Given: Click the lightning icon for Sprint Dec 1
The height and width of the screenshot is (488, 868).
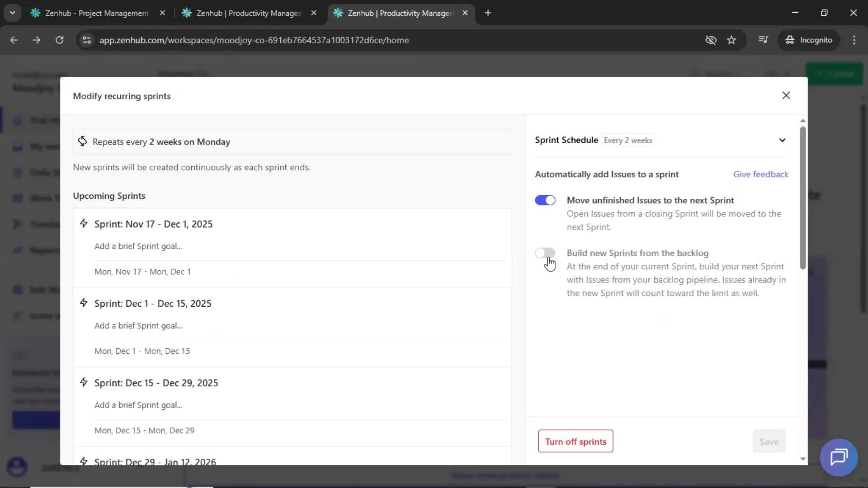Looking at the screenshot, I should click(84, 303).
